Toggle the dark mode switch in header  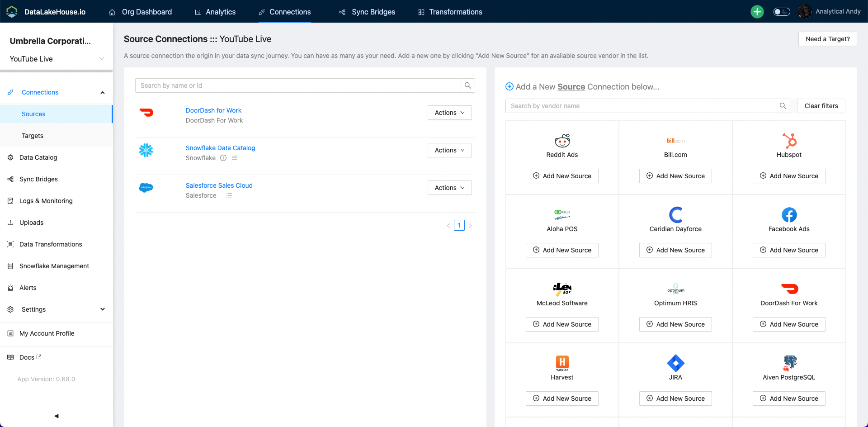point(782,12)
